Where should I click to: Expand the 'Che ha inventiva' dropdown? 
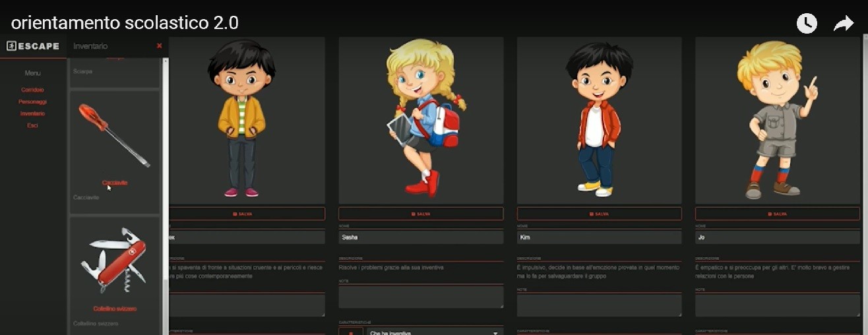(433, 332)
